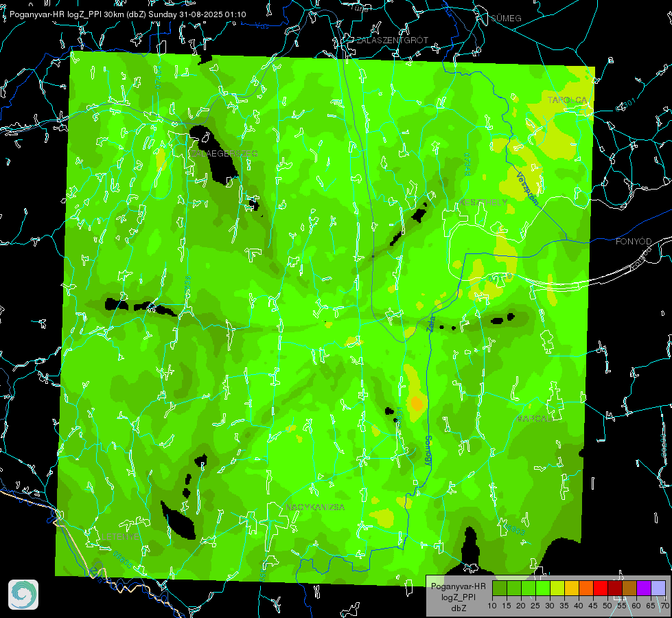Click the FONYÓD city label
This screenshot has height=618, width=672.
[x=634, y=242]
